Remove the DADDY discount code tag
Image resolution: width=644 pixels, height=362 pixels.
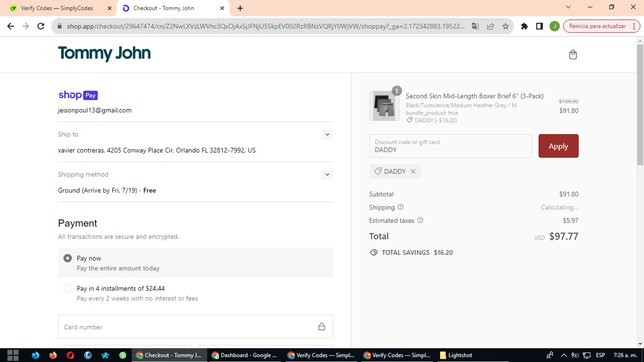pos(413,171)
